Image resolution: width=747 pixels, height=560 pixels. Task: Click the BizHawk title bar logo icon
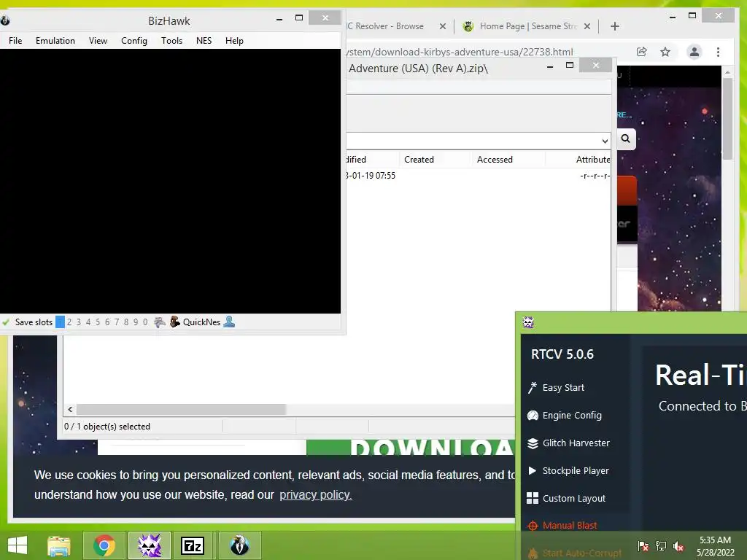tap(5, 20)
